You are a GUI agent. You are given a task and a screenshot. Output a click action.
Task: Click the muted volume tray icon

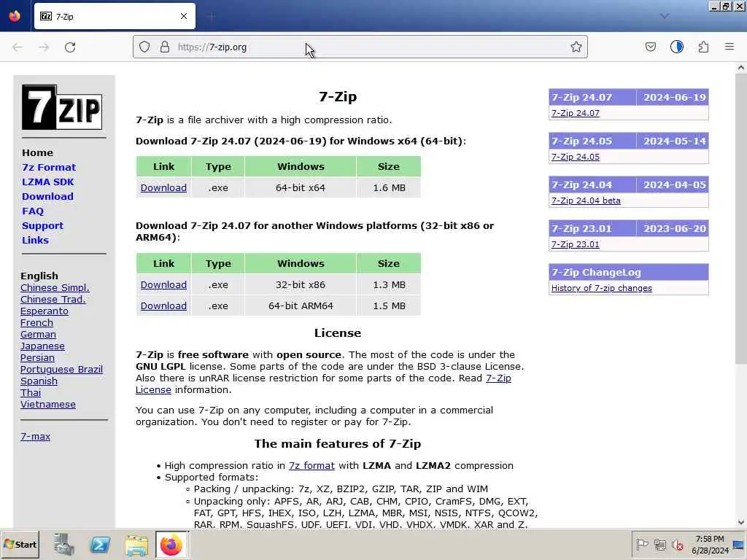tap(677, 544)
